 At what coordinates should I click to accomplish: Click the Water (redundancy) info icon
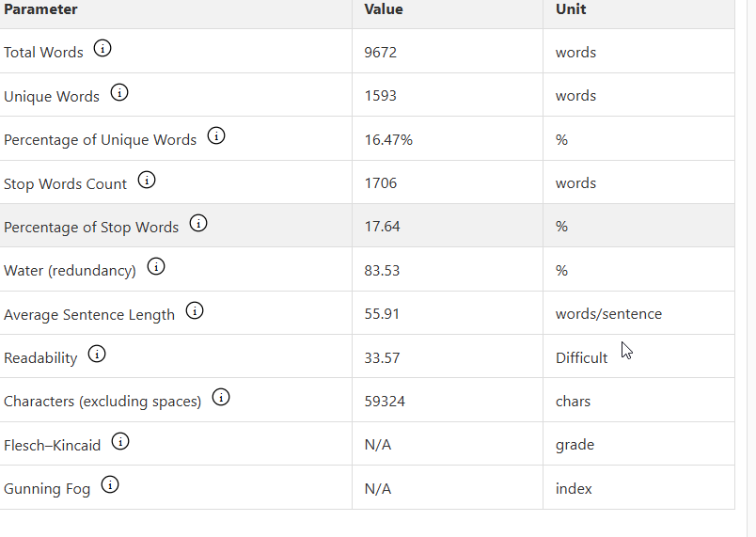pos(156,266)
